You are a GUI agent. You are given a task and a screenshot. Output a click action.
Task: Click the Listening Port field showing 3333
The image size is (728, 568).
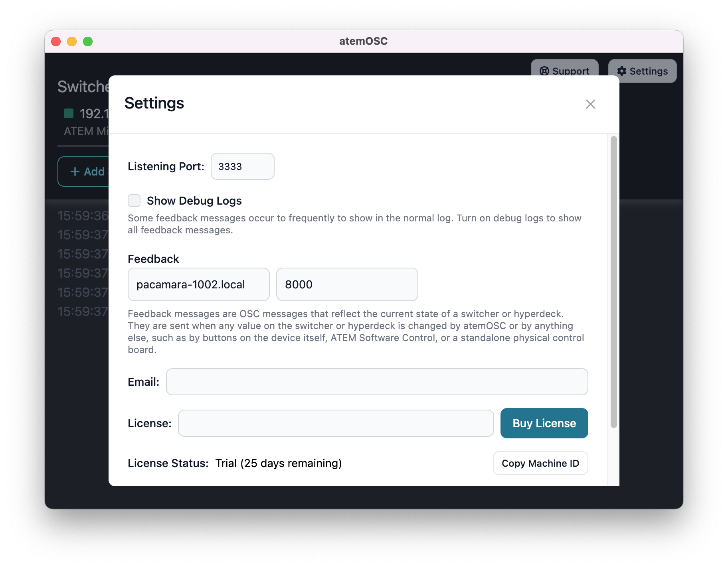[242, 166]
